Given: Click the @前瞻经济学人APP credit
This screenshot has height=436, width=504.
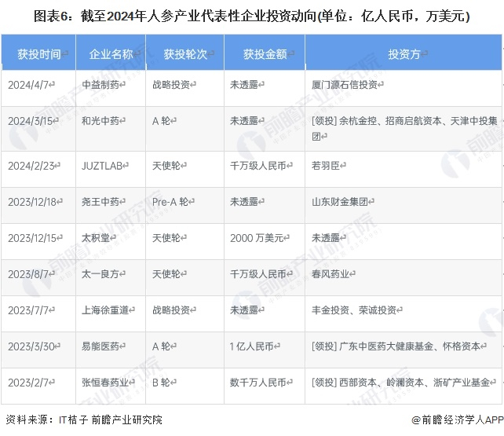Looking at the screenshot, I should coord(458,420).
